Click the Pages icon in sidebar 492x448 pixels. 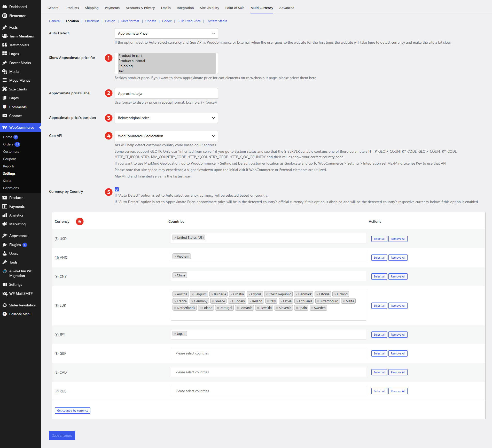[x=5, y=98]
